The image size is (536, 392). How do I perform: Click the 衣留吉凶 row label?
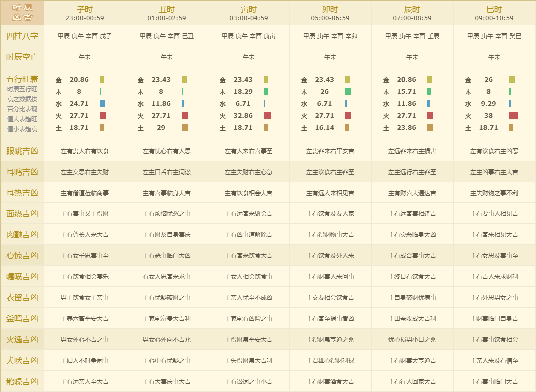pyautogui.click(x=22, y=297)
